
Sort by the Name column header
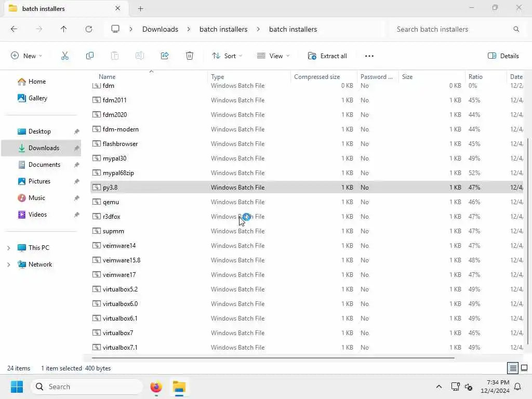tap(107, 77)
